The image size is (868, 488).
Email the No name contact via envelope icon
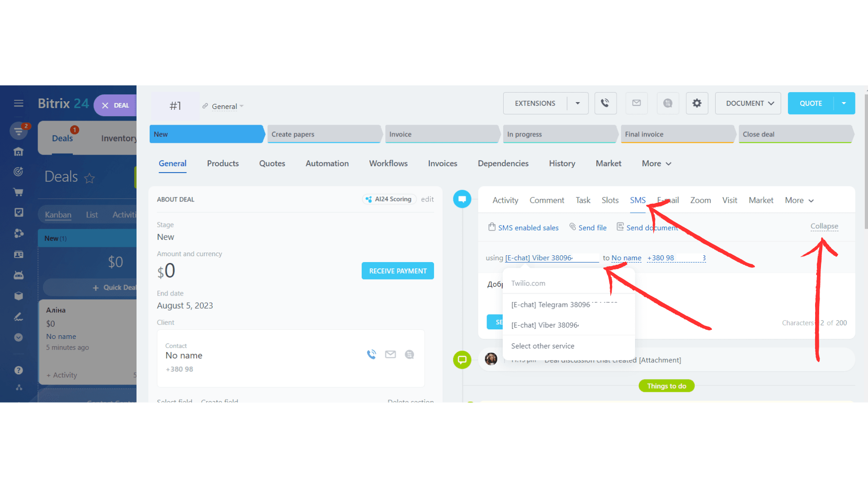click(x=390, y=355)
